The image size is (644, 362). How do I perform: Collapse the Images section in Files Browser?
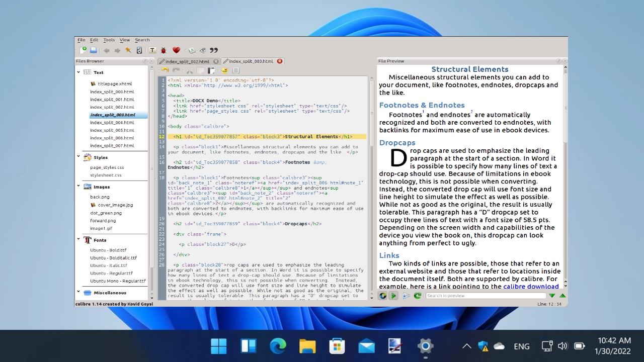pos(78,186)
